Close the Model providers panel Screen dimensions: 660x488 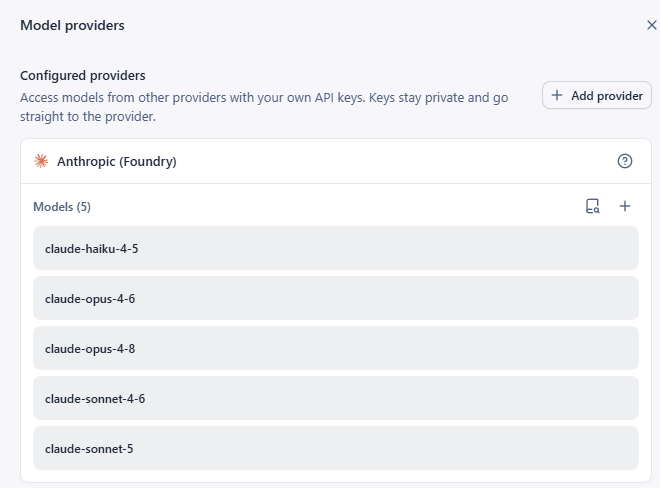[x=652, y=25]
